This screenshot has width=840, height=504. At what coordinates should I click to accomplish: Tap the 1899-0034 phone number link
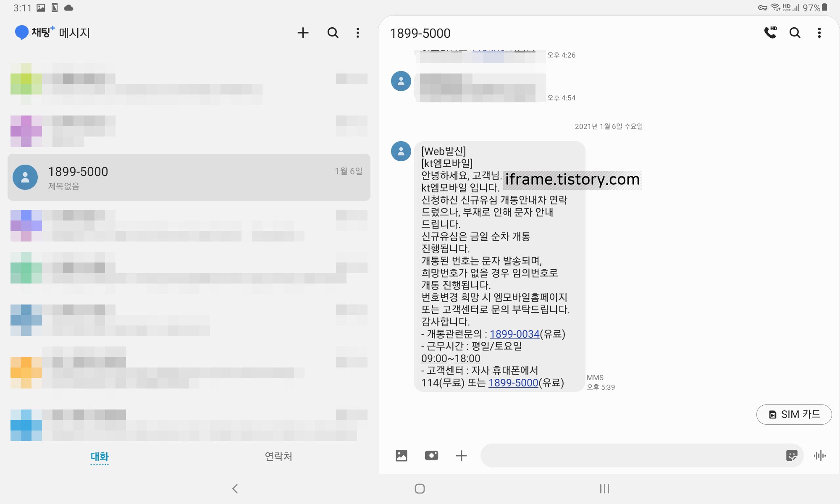coord(514,334)
